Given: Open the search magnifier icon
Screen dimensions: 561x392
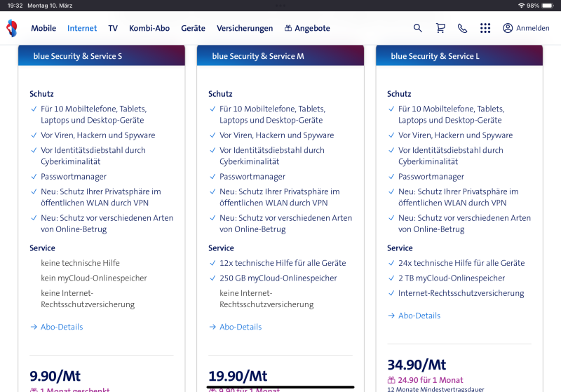Looking at the screenshot, I should tap(418, 28).
